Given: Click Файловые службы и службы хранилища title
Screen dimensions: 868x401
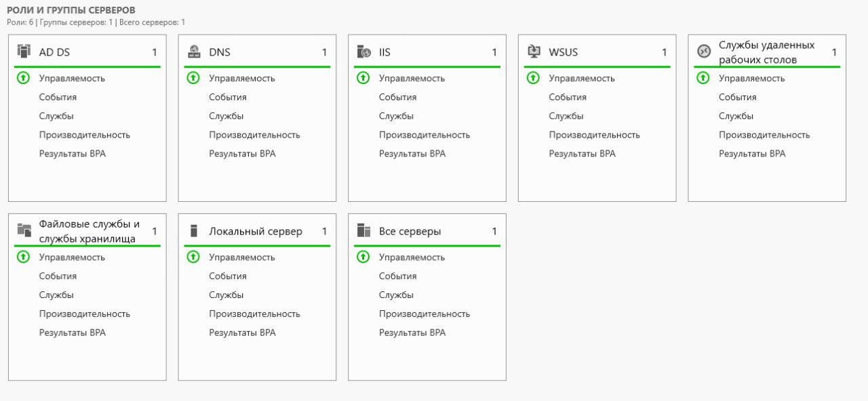Looking at the screenshot, I should click(90, 231).
